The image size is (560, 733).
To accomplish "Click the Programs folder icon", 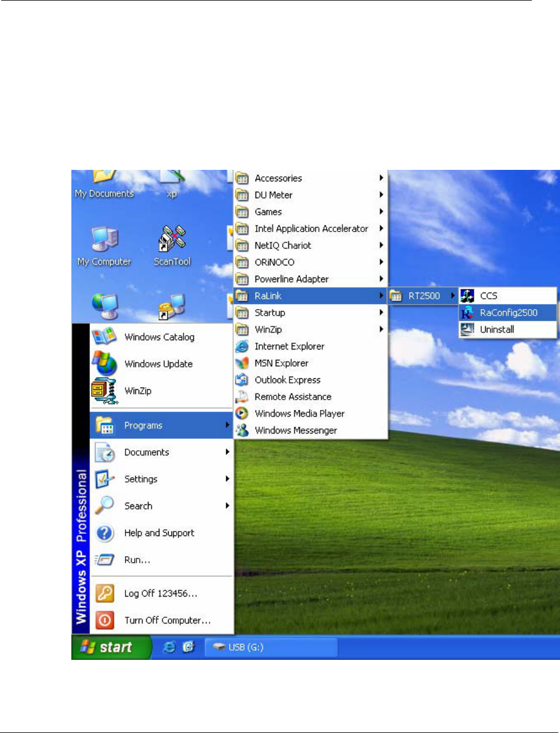I will [105, 425].
